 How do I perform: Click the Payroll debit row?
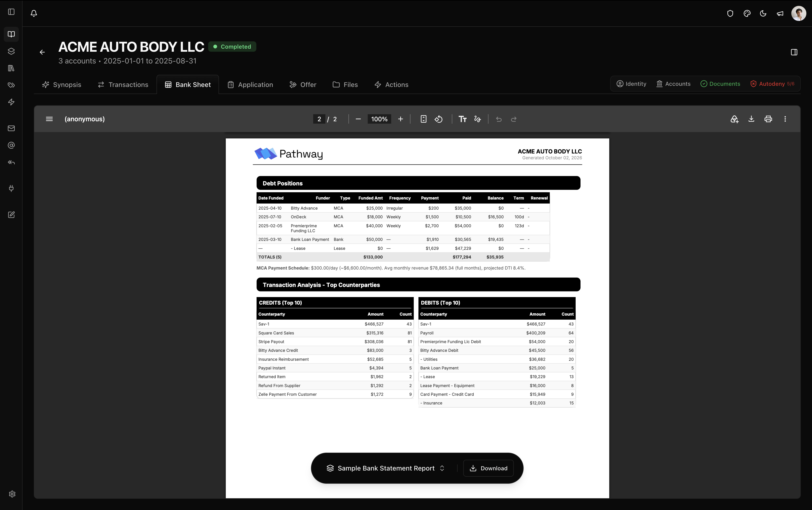tap(497, 333)
